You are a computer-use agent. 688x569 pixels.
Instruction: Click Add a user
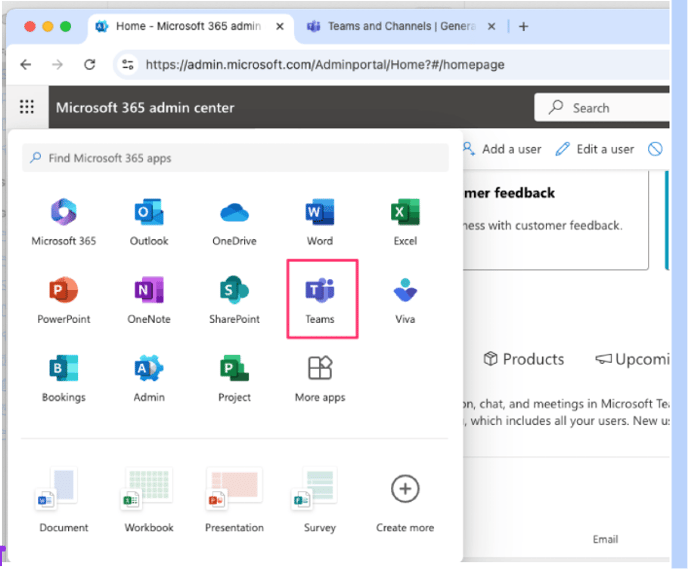tap(503, 149)
